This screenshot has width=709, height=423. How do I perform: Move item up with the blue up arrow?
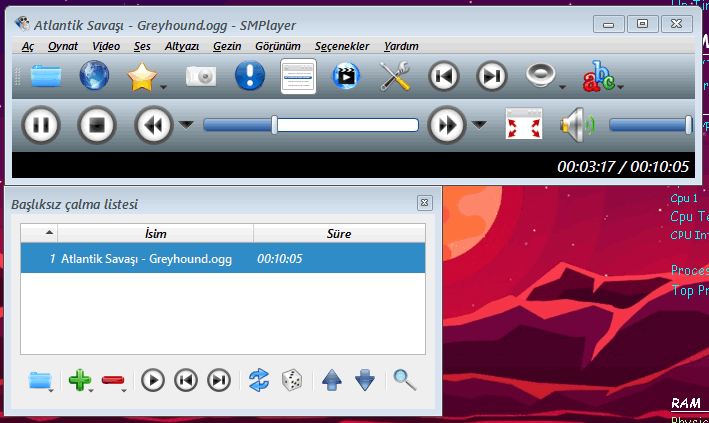coord(331,380)
